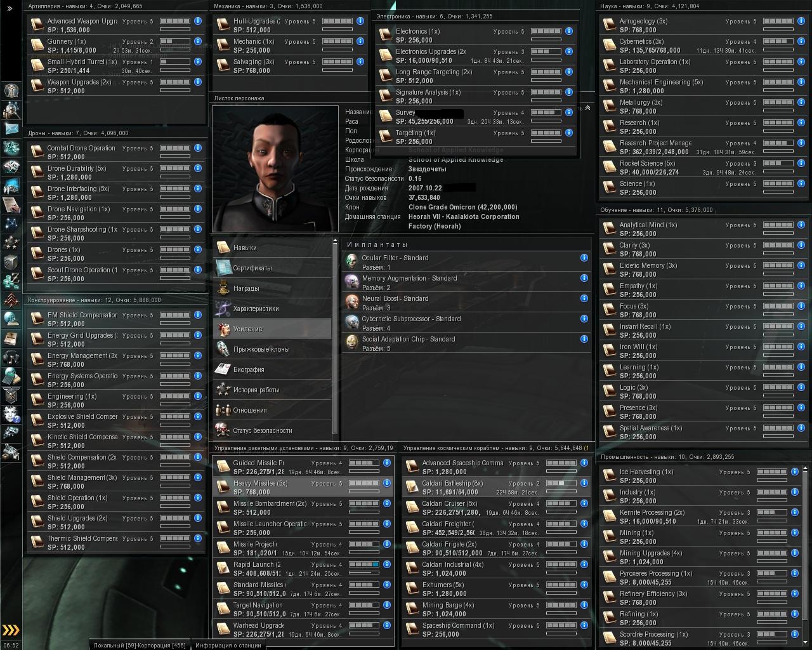Select the Усиление tab

(x=272, y=329)
